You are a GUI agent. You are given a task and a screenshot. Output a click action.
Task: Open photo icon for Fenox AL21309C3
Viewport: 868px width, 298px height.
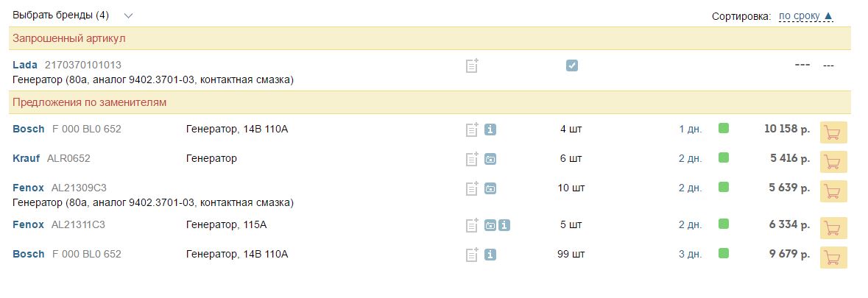click(x=490, y=188)
